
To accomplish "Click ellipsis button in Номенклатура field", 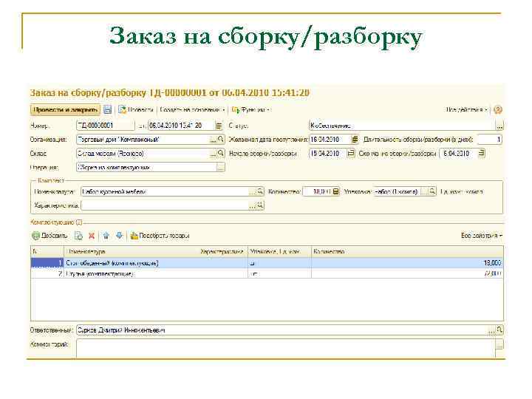I will [253, 191].
